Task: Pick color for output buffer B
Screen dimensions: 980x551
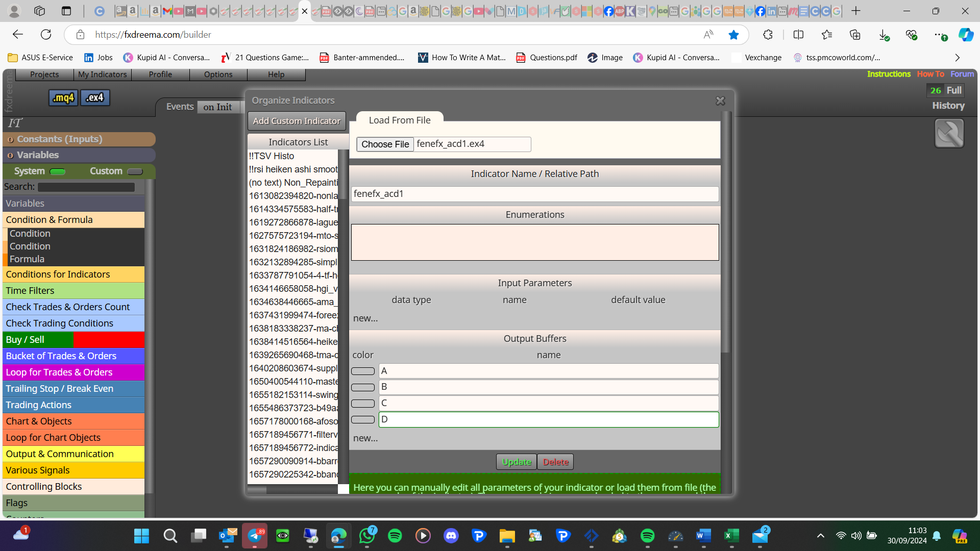Action: click(x=363, y=387)
